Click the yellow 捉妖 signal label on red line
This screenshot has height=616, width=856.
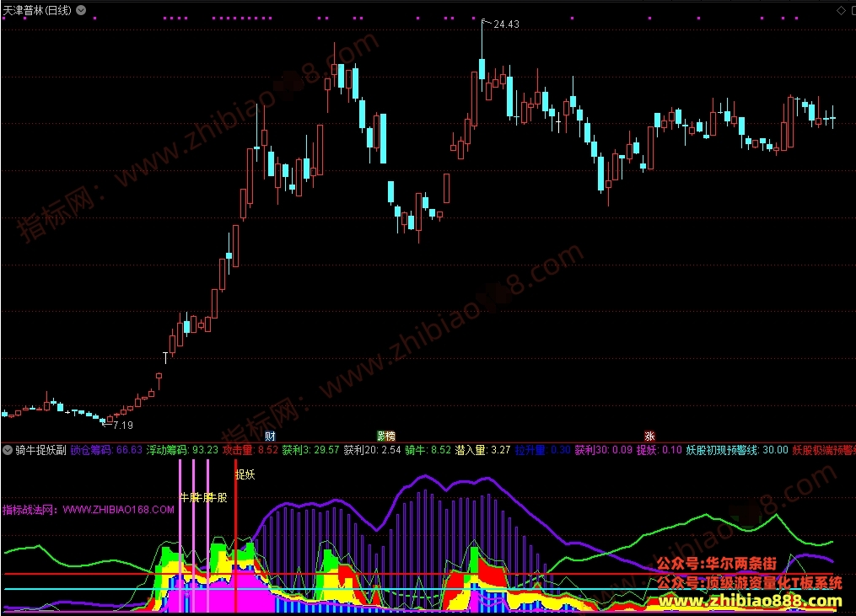pyautogui.click(x=245, y=474)
